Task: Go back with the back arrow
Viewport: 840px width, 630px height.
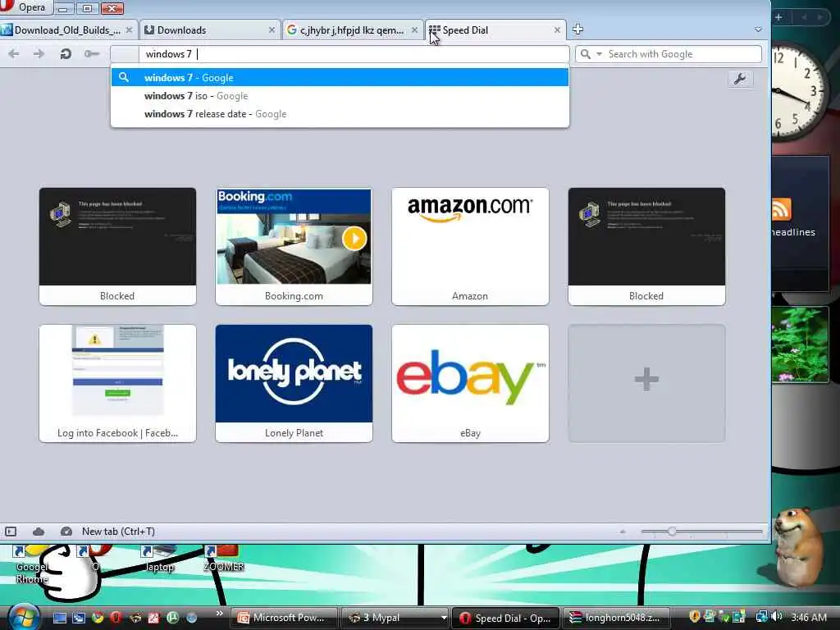Action: (x=14, y=53)
